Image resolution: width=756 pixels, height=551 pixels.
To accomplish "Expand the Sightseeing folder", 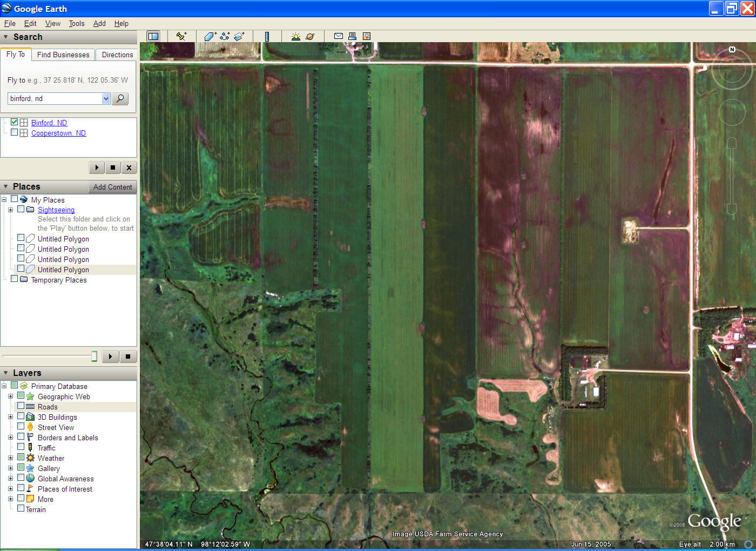I will tap(10, 210).
